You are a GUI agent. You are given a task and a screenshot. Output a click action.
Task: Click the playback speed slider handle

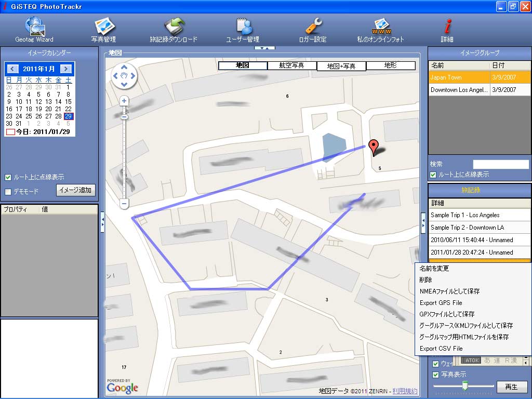[x=465, y=385]
